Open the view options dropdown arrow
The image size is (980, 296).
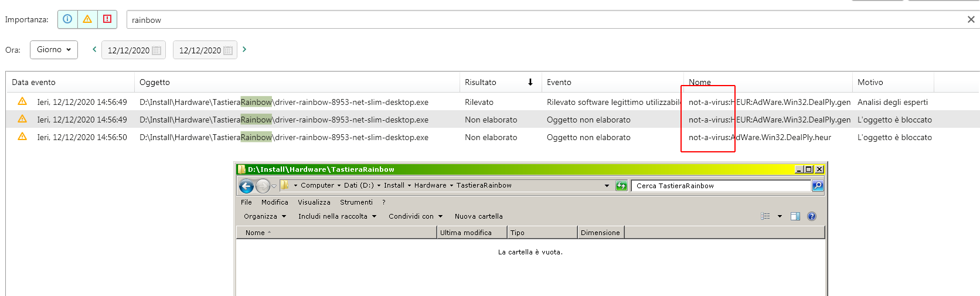780,216
